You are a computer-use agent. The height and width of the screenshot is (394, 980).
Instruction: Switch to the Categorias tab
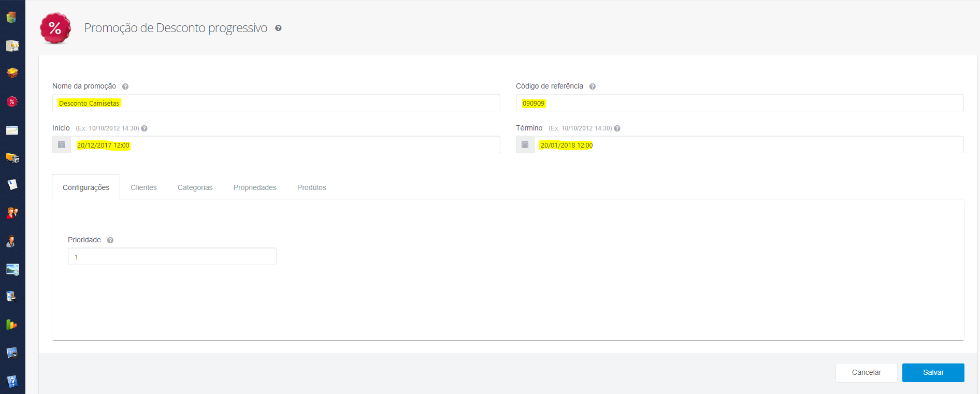coord(195,187)
